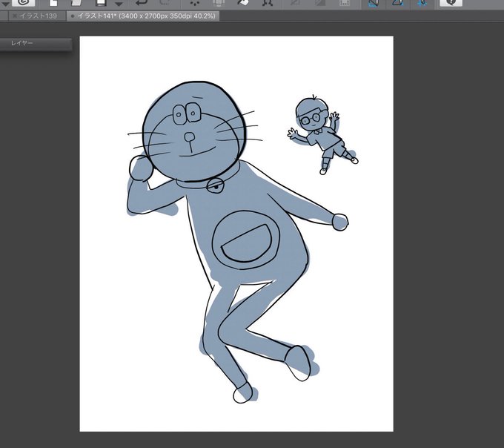Expand dropdown arrow beside the Save icon
This screenshot has width=504, height=448.
point(119,4)
